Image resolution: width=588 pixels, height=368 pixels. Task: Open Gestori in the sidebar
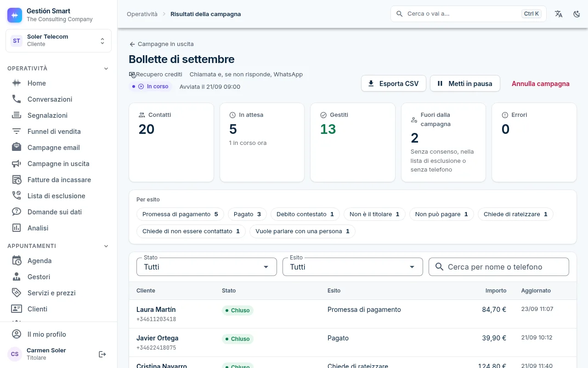[x=59, y=277]
